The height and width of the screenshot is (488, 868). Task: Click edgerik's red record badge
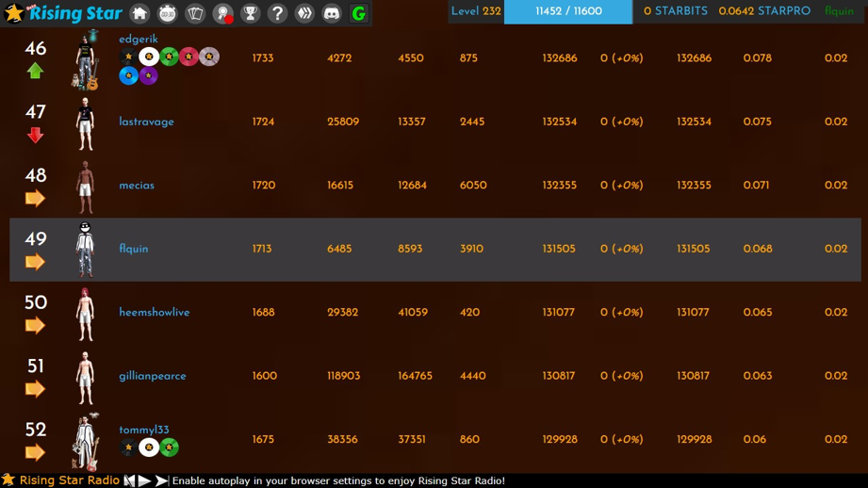pos(188,57)
